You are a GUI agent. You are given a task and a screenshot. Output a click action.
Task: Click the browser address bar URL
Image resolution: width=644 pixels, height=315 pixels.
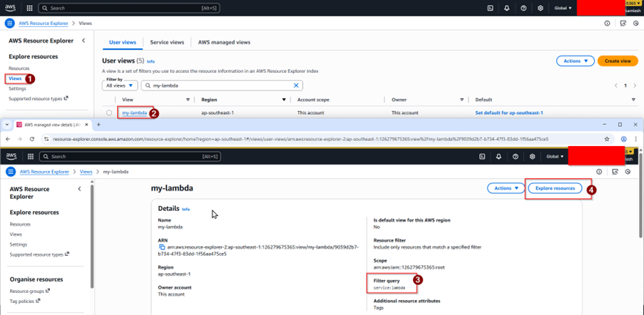[x=300, y=139]
